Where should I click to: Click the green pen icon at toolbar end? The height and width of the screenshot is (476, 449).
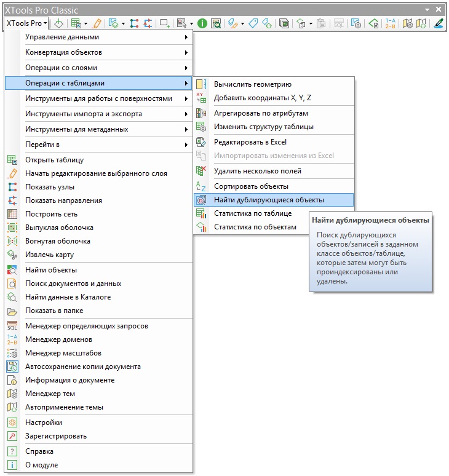pyautogui.click(x=438, y=23)
